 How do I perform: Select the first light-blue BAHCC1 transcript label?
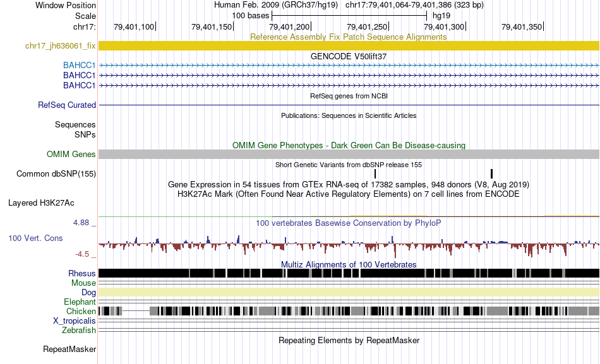pyautogui.click(x=79, y=66)
